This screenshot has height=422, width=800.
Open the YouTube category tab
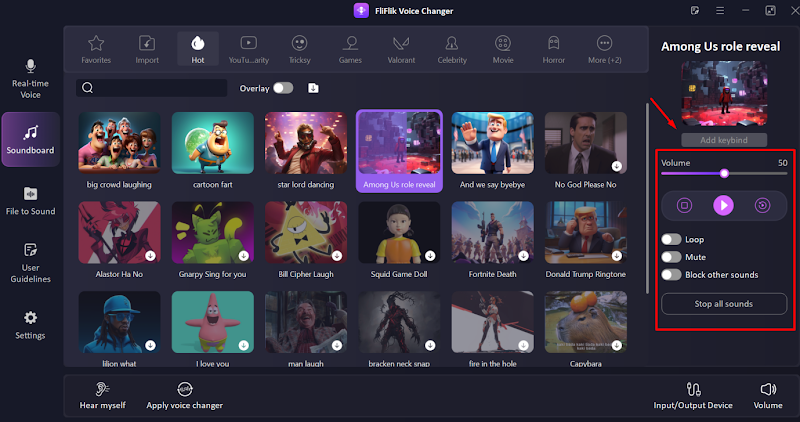pyautogui.click(x=248, y=49)
